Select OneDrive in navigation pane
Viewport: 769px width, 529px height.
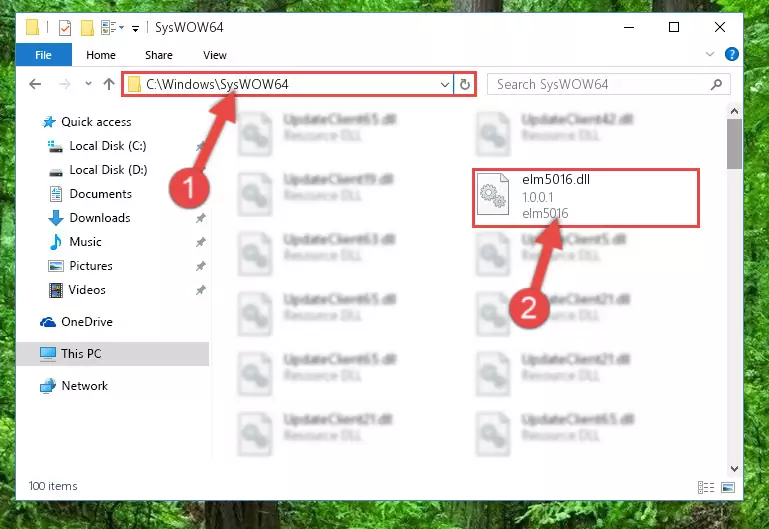point(86,322)
